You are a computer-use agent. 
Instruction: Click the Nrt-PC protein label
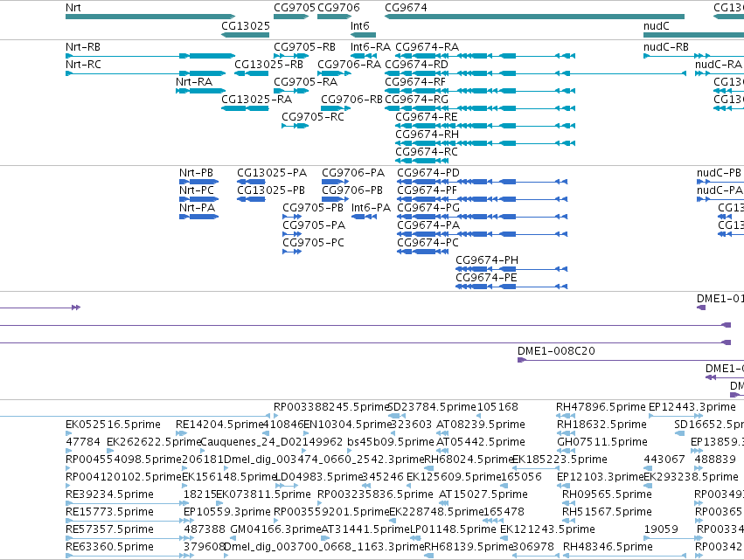(x=197, y=190)
